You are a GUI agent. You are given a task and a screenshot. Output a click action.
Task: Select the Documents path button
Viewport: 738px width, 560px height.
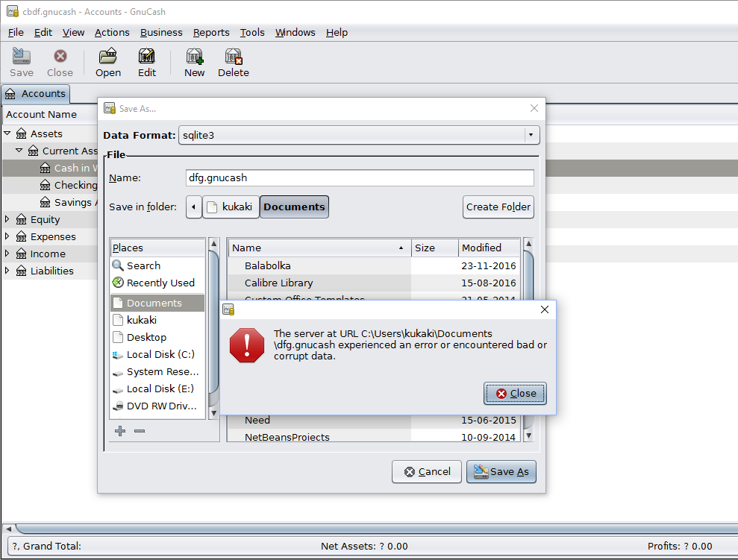[x=294, y=207]
